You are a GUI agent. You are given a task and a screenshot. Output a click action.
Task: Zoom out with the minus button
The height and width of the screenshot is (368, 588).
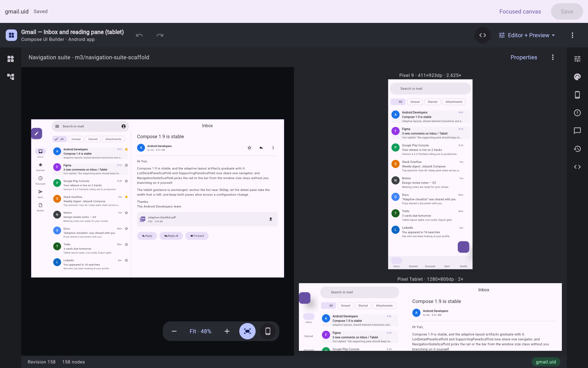(174, 331)
